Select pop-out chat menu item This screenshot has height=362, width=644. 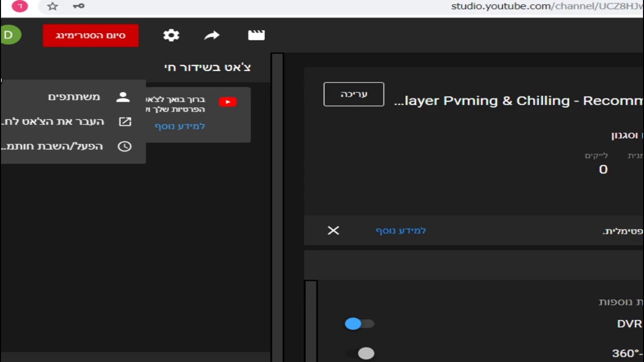[73, 122]
